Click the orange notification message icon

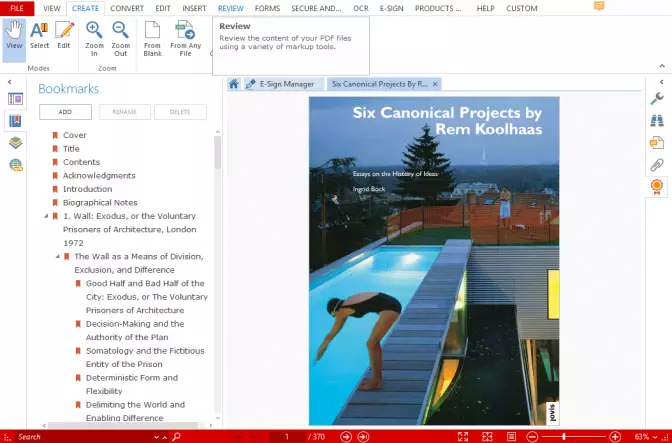(x=599, y=6)
